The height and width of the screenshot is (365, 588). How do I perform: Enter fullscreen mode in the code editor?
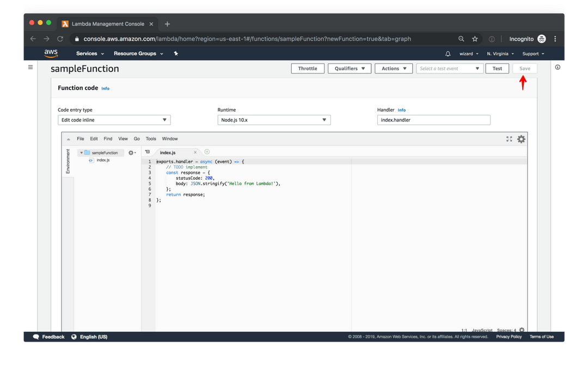[509, 139]
